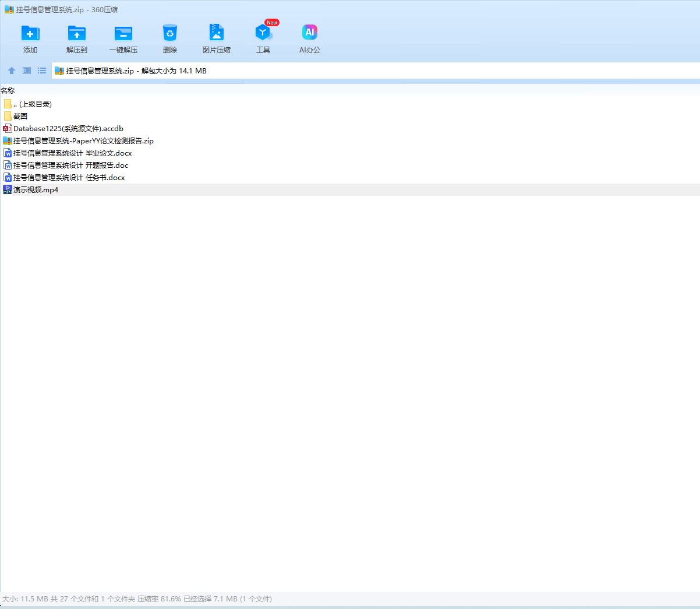Select the 任务书.docx file
Image resolution: width=700 pixels, height=609 pixels.
coord(350,178)
